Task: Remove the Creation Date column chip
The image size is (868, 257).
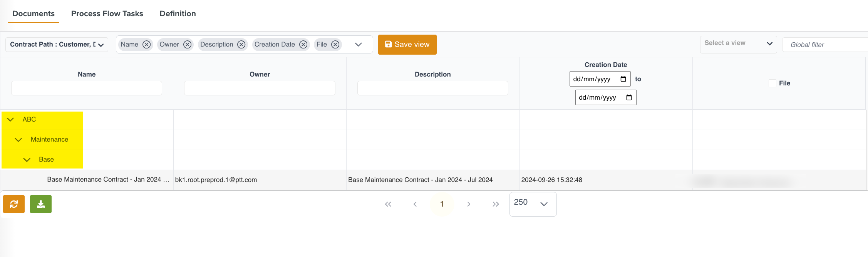Action: point(303,45)
